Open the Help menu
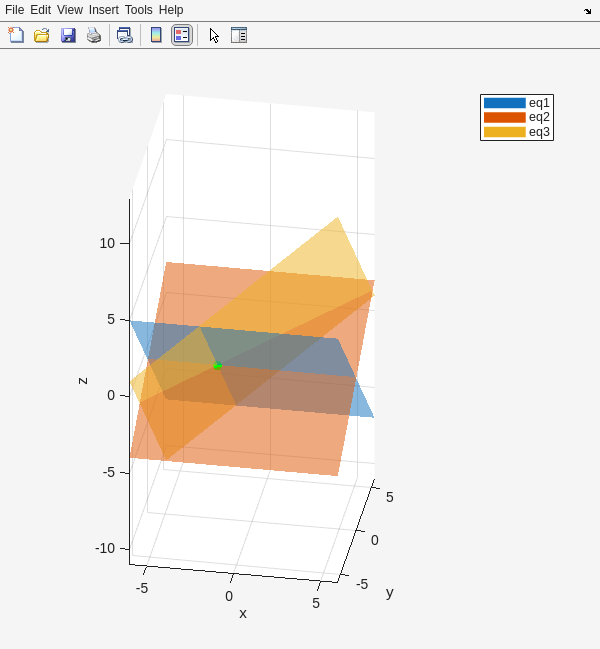600x649 pixels. click(x=171, y=10)
